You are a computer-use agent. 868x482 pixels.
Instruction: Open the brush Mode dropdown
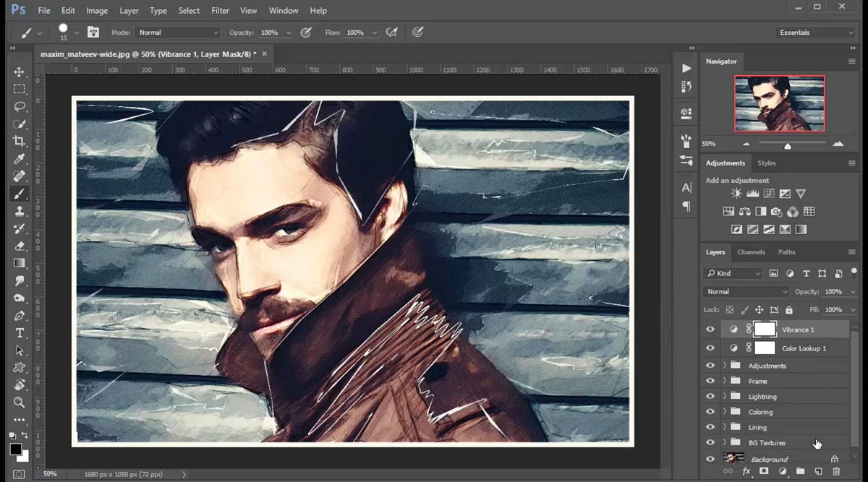[x=178, y=33]
